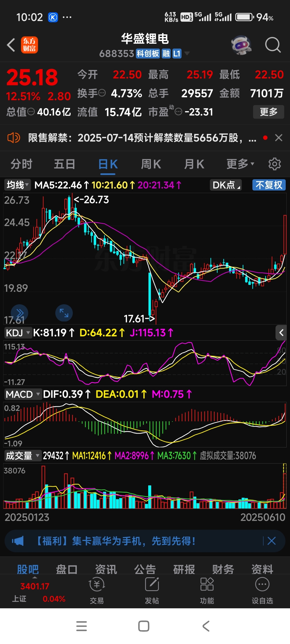Viewport: 290px width, 644px height.
Task: Open the 交易 trade icon
Action: (x=97, y=591)
